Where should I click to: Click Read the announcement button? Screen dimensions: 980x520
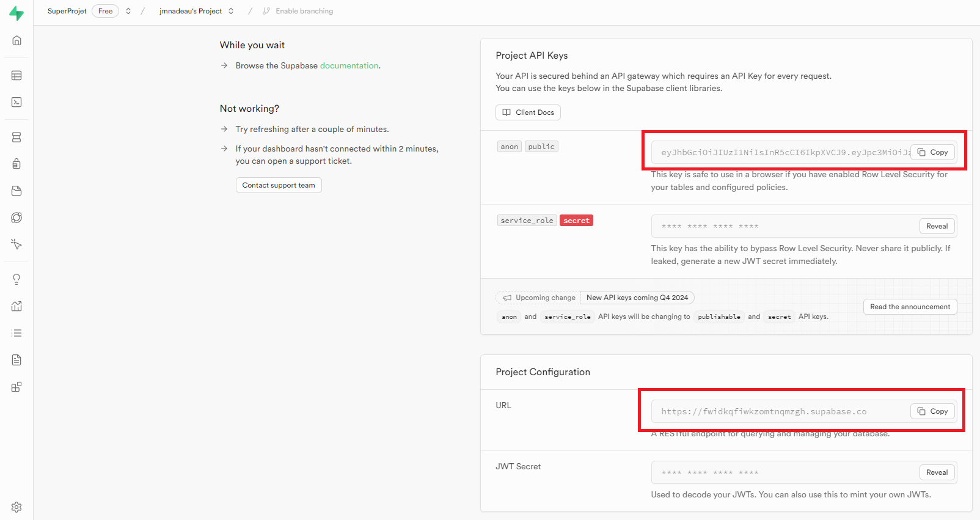point(910,307)
